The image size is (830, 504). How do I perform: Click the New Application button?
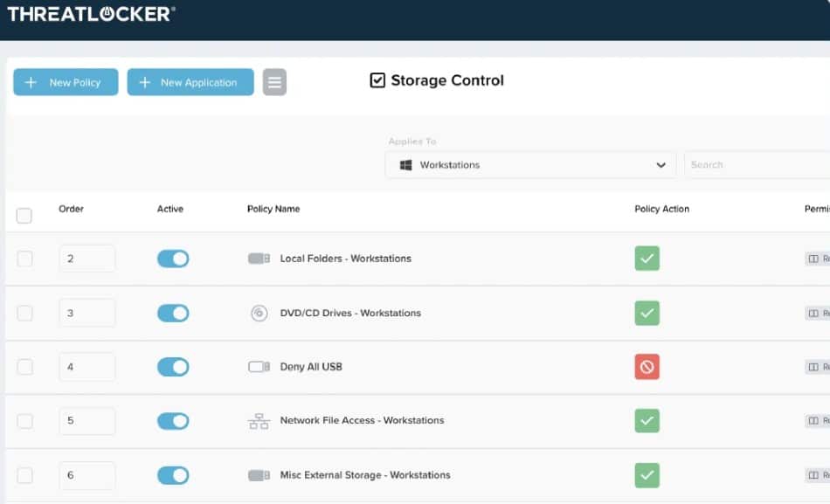(190, 81)
